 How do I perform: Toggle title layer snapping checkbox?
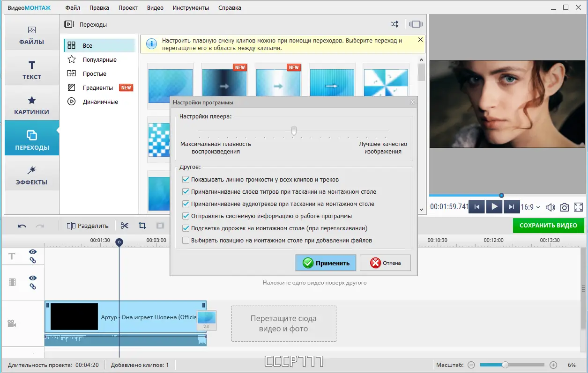click(186, 191)
